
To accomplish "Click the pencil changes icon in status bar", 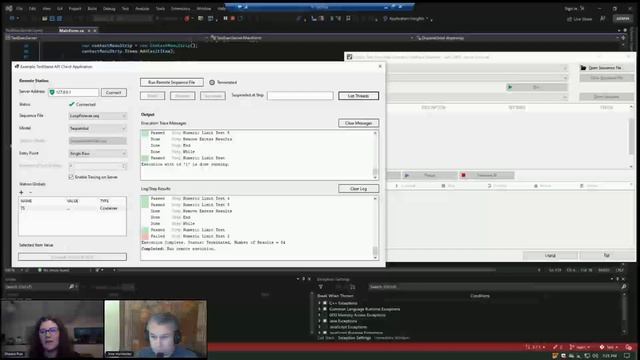I will click(x=557, y=347).
